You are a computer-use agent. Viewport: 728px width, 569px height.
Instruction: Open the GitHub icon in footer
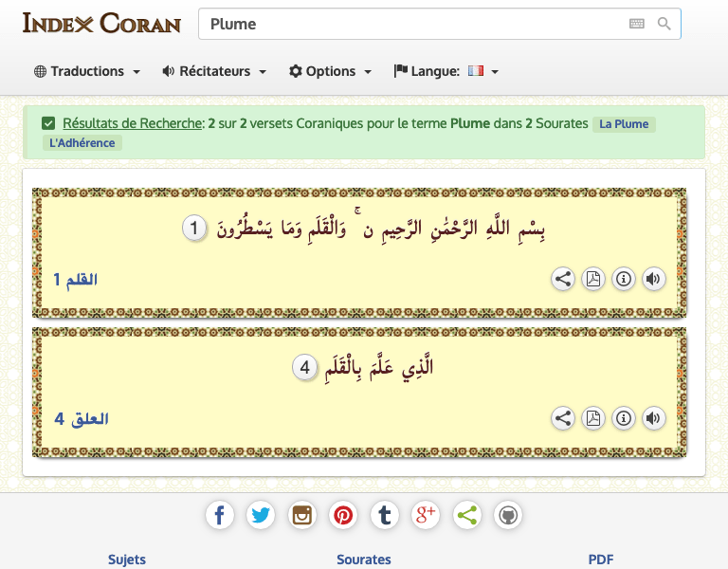coord(508,516)
